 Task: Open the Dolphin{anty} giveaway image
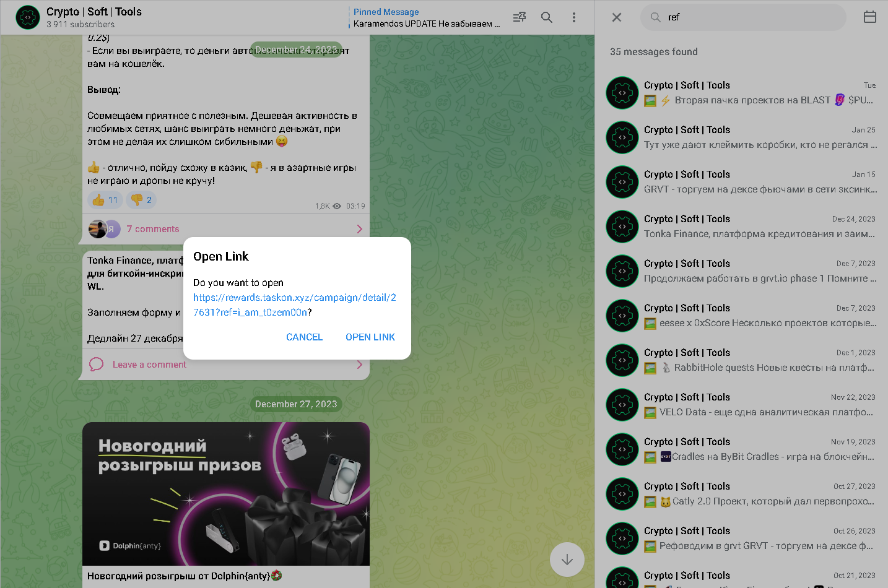(x=226, y=494)
